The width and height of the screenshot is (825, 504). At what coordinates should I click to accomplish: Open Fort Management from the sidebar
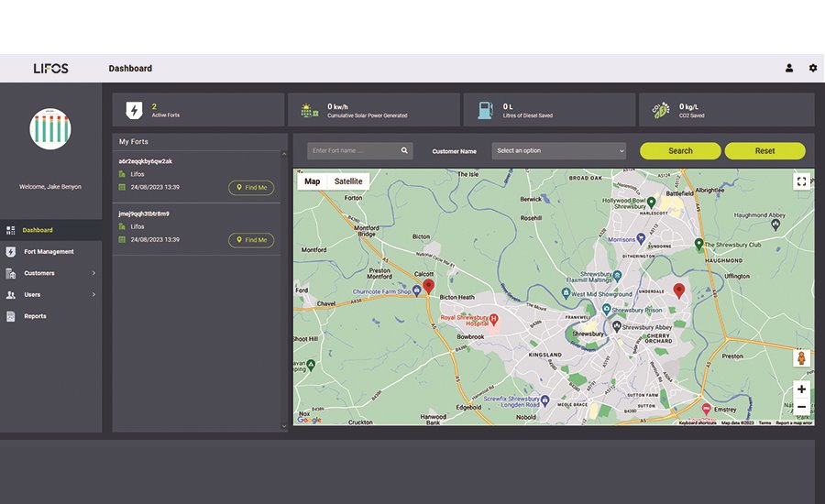49,251
